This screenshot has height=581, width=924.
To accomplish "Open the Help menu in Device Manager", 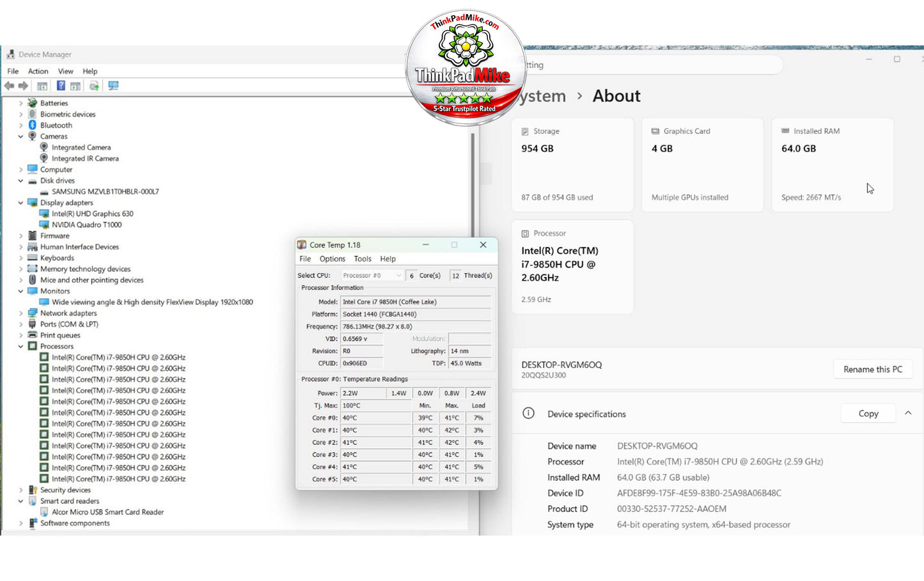I will [x=90, y=71].
